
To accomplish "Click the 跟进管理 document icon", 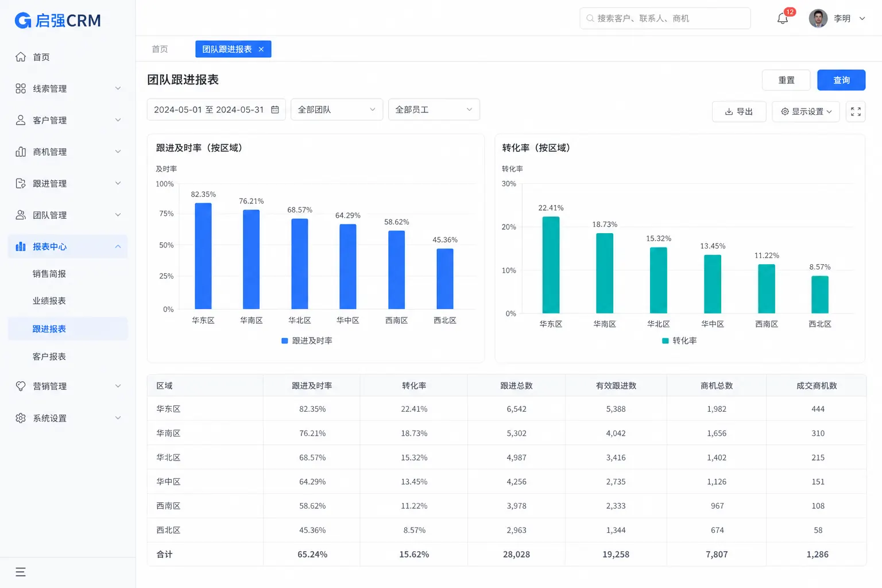I will click(x=21, y=183).
